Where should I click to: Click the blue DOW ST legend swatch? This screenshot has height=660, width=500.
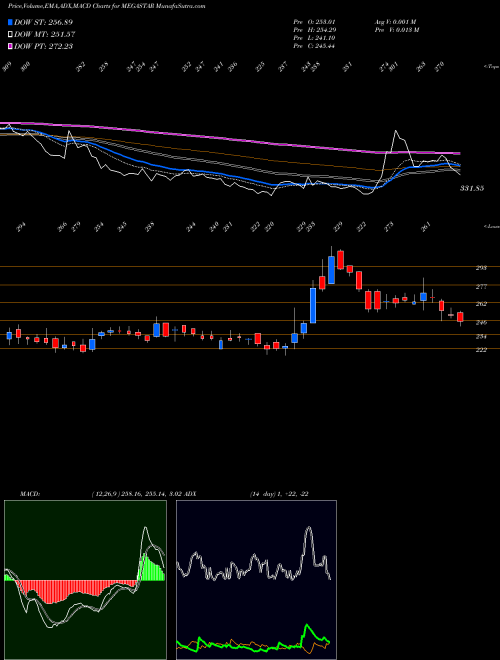10,22
